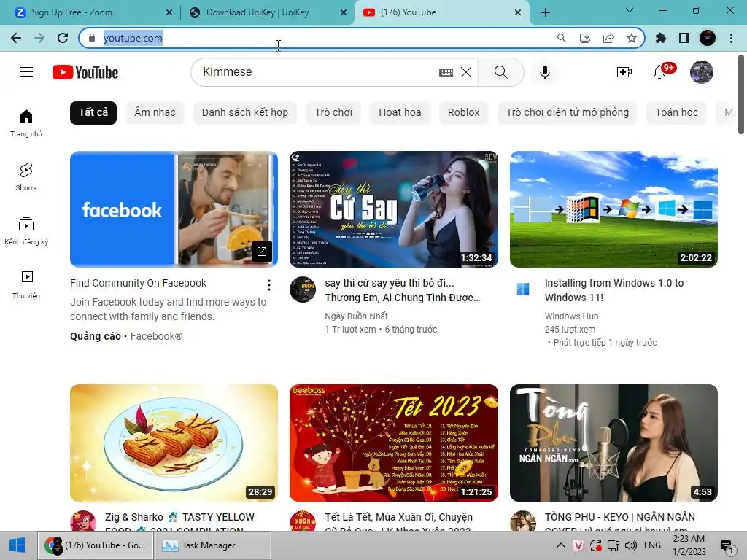The image size is (747, 560).
Task: Open the ENG language indicator
Action: pos(652,545)
